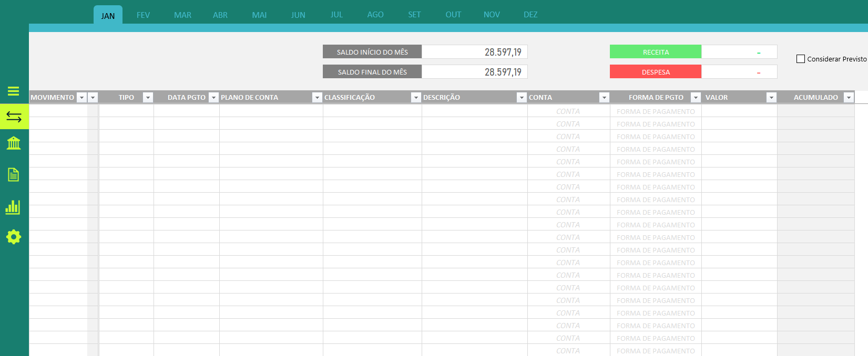Image resolution: width=868 pixels, height=356 pixels.
Task: Open the bar chart icon
Action: (x=13, y=207)
